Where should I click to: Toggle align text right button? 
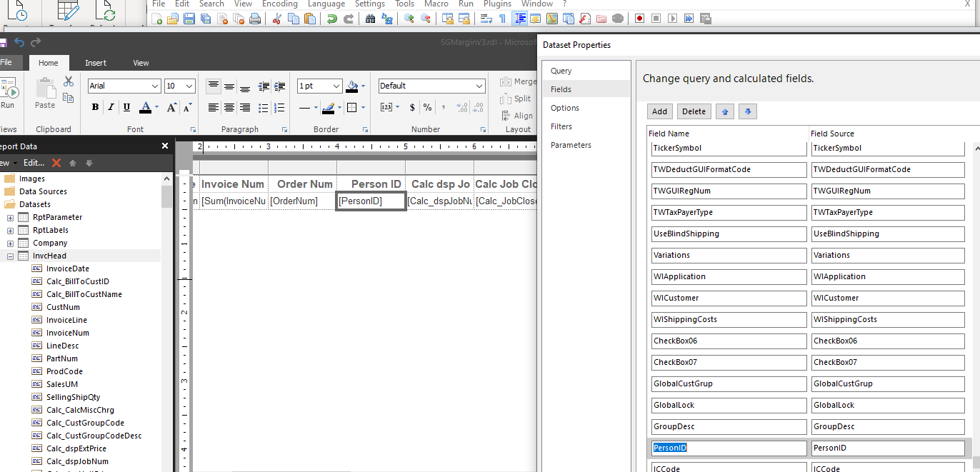[x=245, y=108]
